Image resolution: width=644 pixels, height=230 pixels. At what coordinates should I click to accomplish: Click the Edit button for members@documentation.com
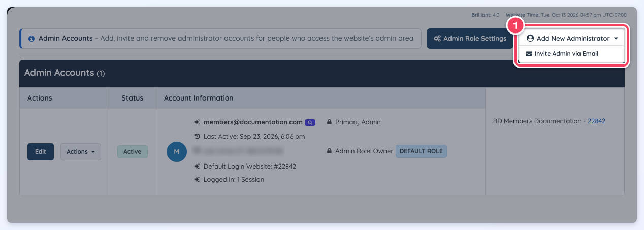tap(41, 151)
